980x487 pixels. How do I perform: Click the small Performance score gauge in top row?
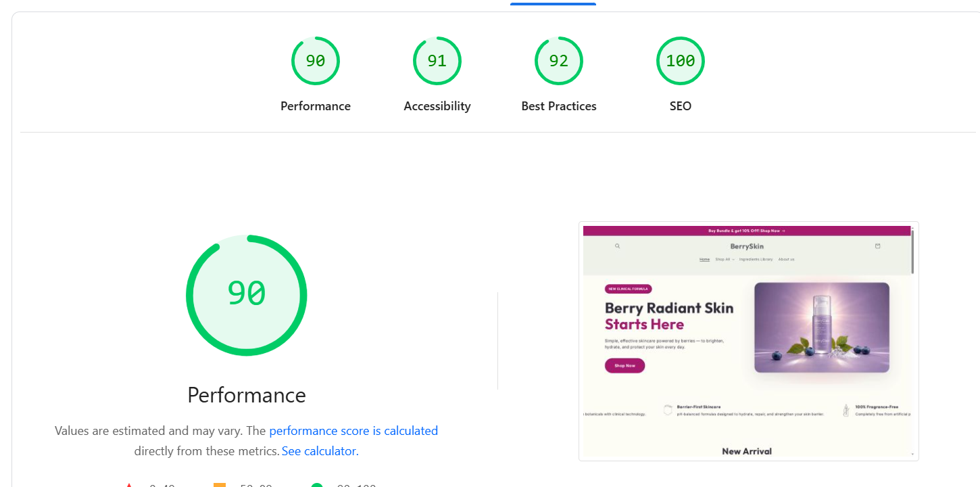[x=316, y=62]
